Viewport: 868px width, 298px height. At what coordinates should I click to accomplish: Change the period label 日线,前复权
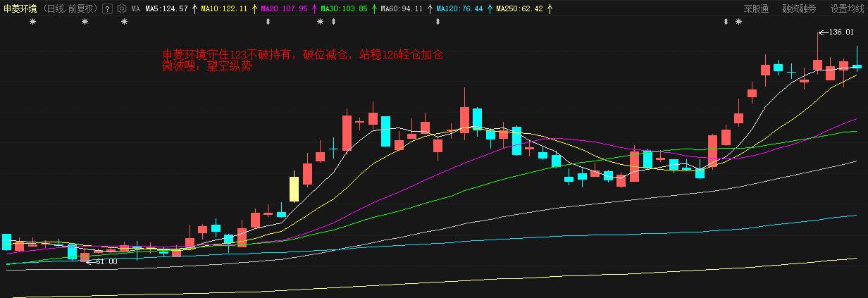(x=70, y=9)
